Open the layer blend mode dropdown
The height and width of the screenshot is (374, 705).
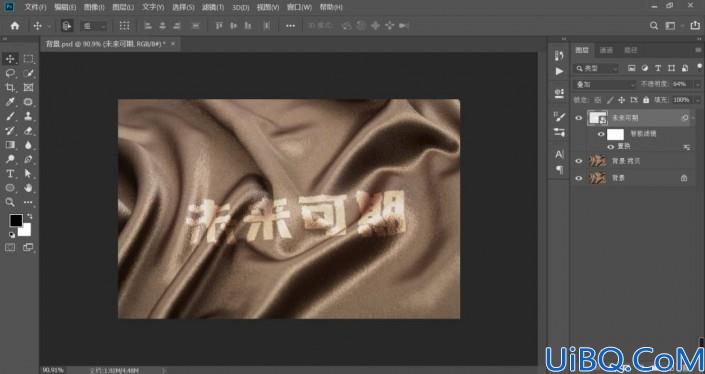tap(605, 85)
